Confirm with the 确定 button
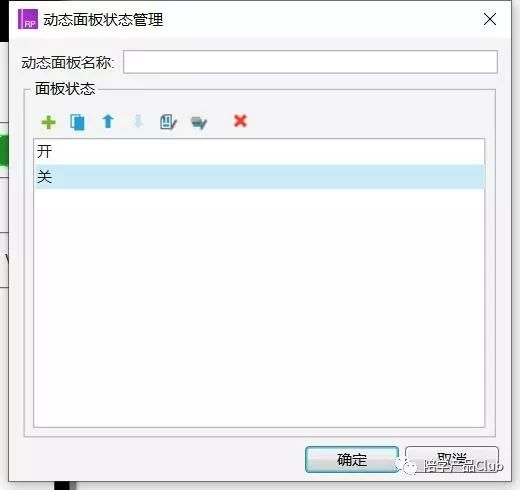Image resolution: width=520 pixels, height=490 pixels. tap(352, 460)
